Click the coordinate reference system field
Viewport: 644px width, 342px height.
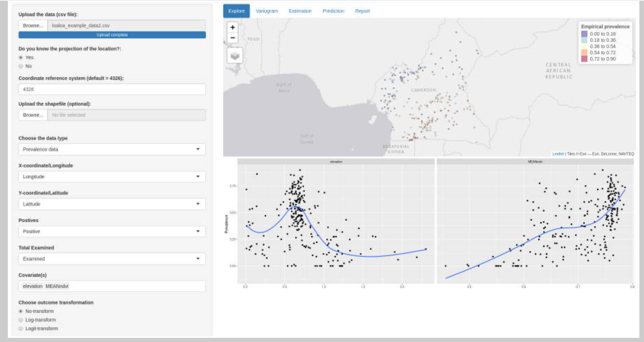112,89
